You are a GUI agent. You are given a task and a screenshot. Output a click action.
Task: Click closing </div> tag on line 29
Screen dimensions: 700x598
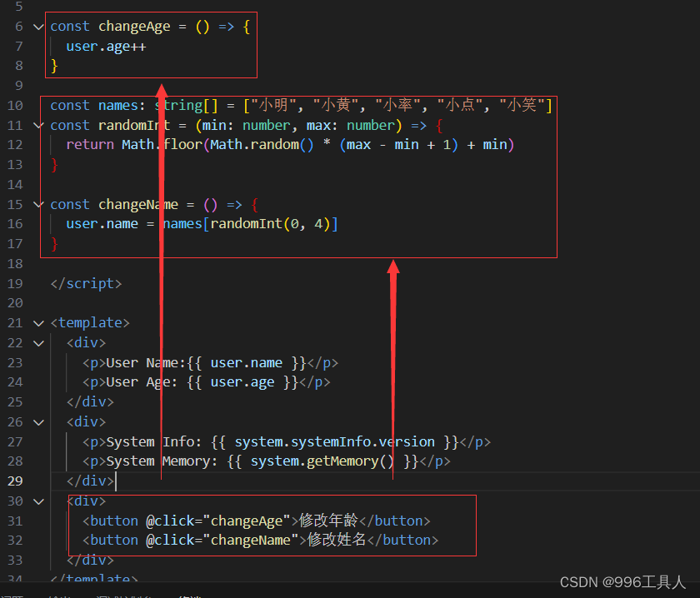90,481
